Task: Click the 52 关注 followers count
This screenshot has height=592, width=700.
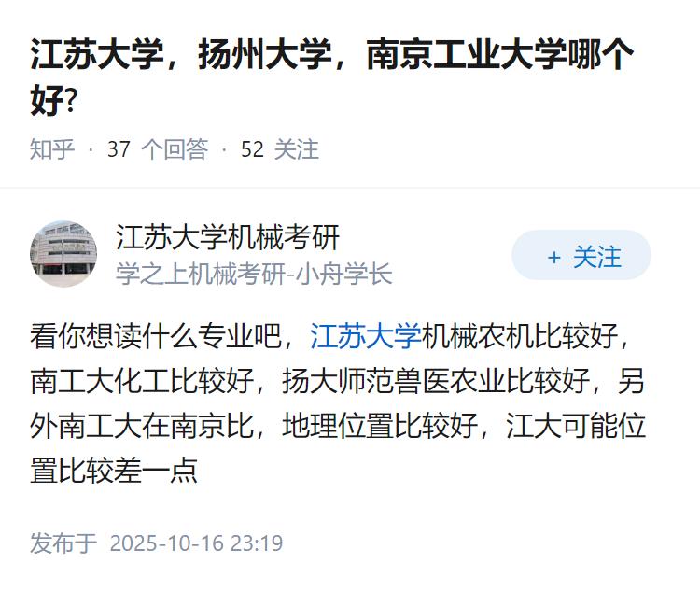Action: 280,149
